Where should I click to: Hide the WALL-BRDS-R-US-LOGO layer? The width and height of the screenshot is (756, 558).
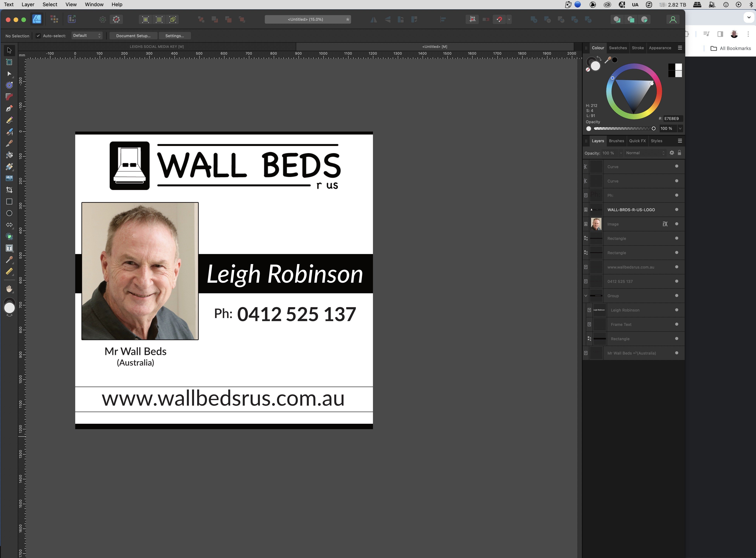[x=677, y=209]
